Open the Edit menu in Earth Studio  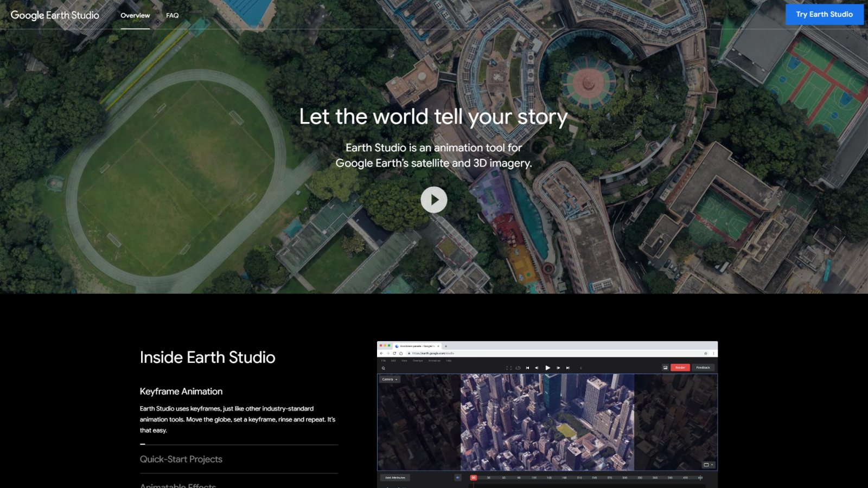coord(393,361)
